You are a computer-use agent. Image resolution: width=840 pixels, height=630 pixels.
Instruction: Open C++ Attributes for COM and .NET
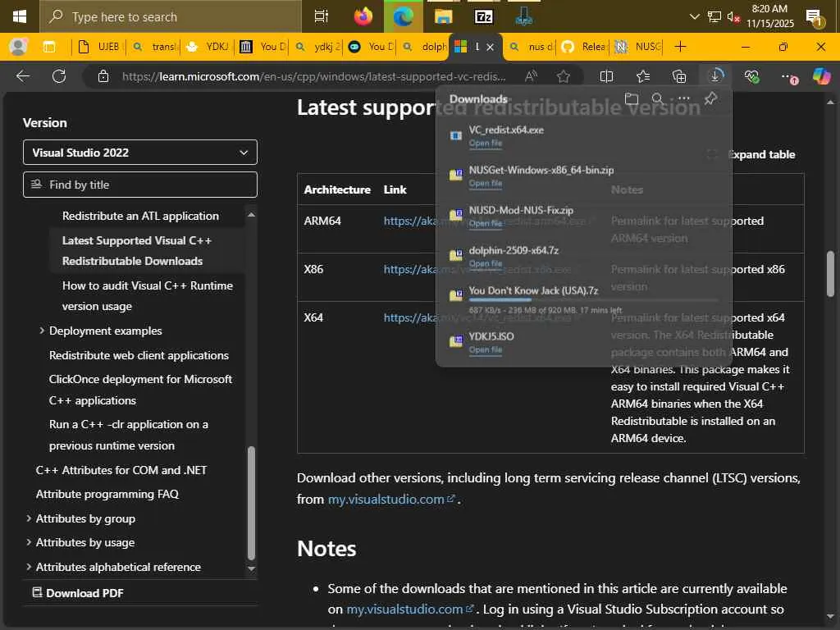click(121, 470)
